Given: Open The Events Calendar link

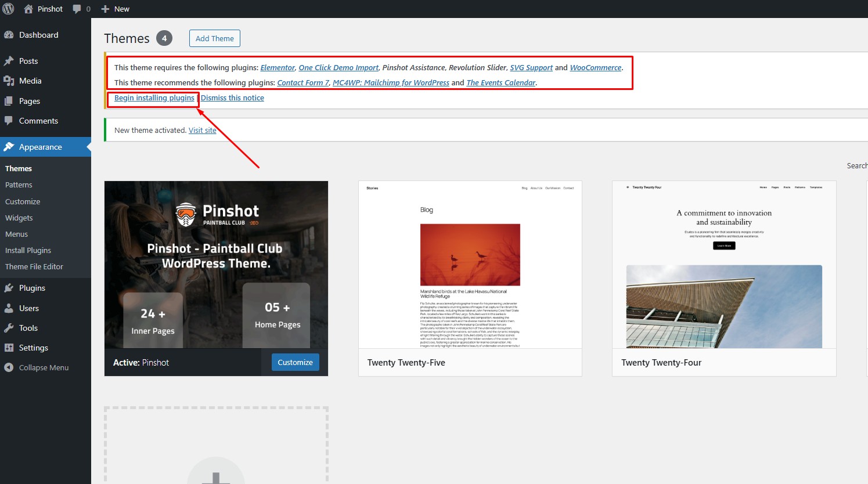Looking at the screenshot, I should pos(501,82).
